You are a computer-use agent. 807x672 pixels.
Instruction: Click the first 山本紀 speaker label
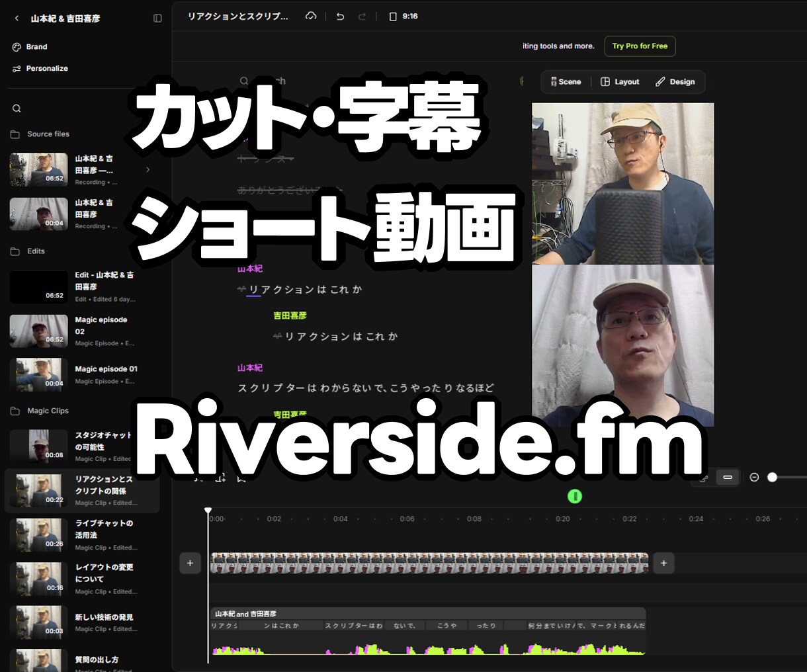pos(250,269)
